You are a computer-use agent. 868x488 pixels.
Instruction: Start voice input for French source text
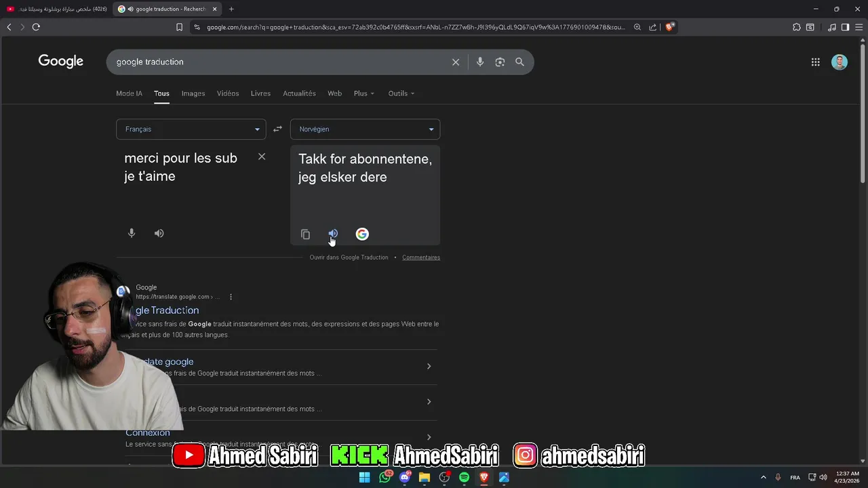tap(132, 233)
